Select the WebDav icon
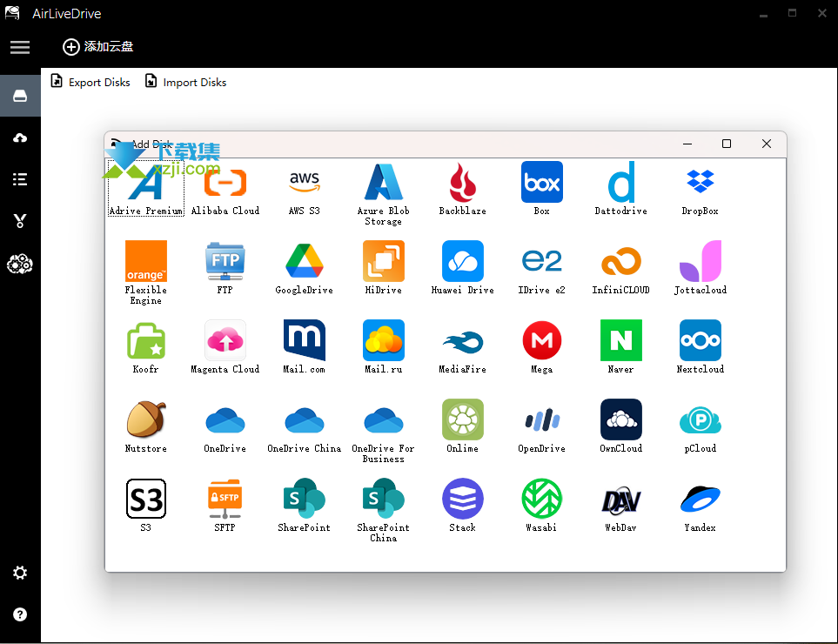Viewport: 838px width, 644px height. [x=620, y=499]
